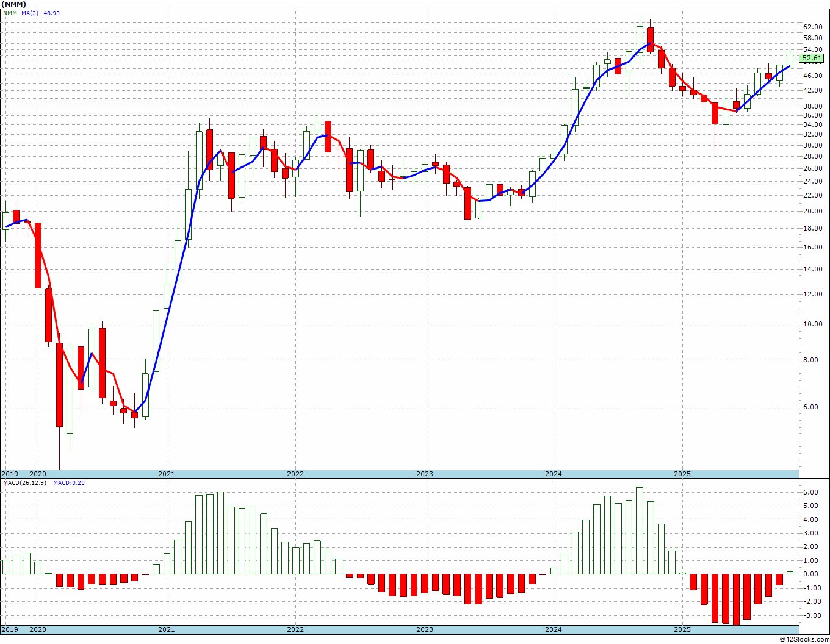Click the NMM legend label

(x=10, y=13)
